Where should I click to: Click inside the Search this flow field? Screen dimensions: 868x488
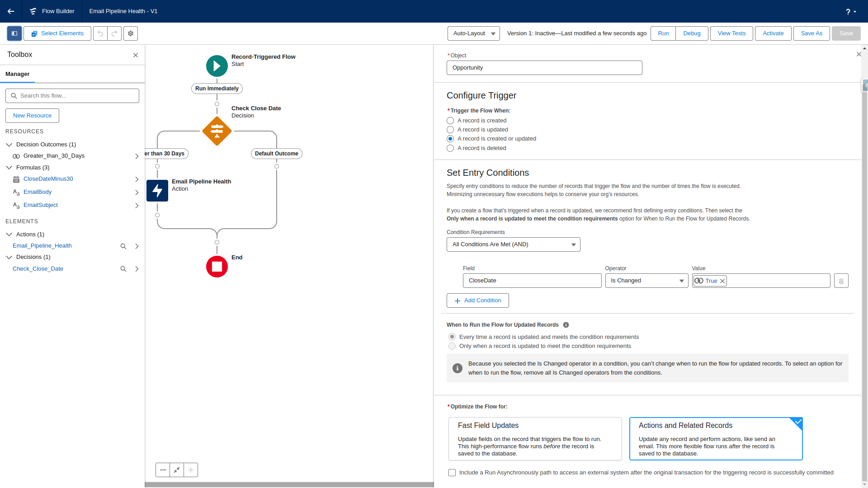click(x=72, y=95)
